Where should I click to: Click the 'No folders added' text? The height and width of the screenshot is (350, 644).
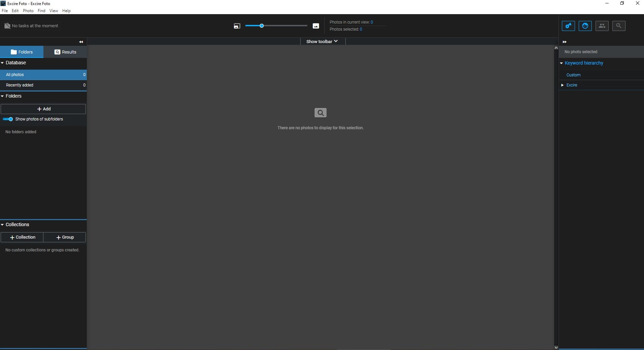tap(21, 132)
